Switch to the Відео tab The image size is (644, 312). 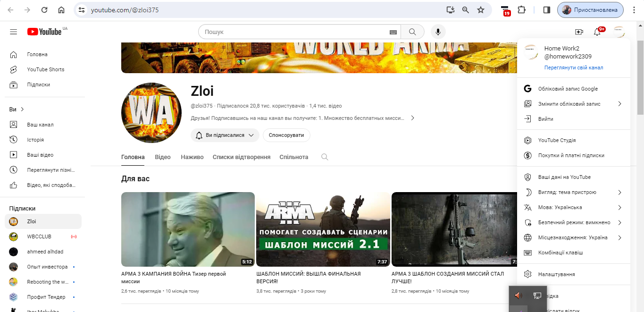point(163,157)
